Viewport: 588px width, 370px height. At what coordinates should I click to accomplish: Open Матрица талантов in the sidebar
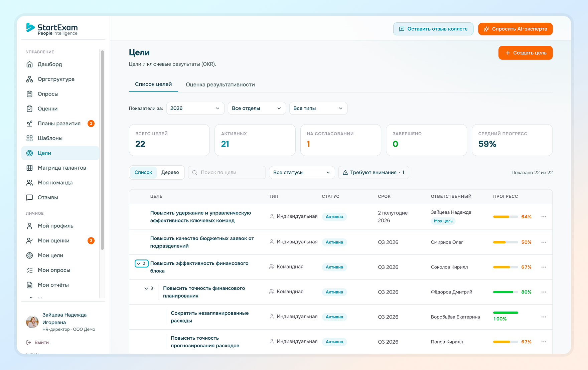60,168
